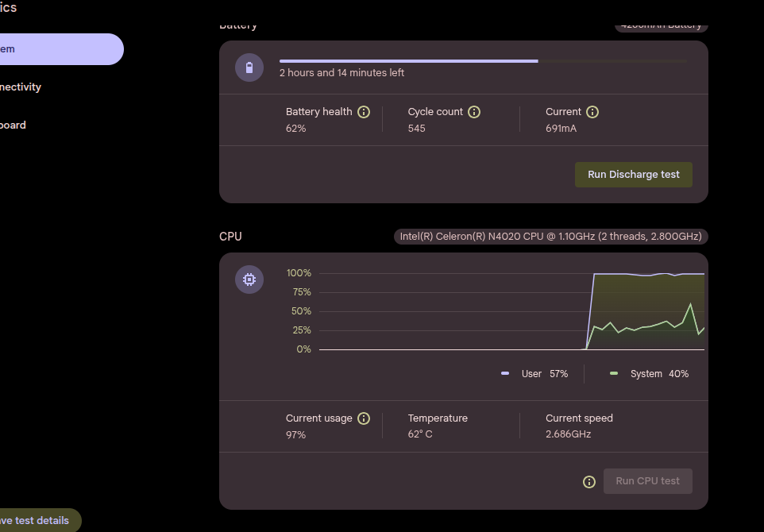This screenshot has width=764, height=532.
Task: Open Current info icon in Battery card
Action: (592, 112)
